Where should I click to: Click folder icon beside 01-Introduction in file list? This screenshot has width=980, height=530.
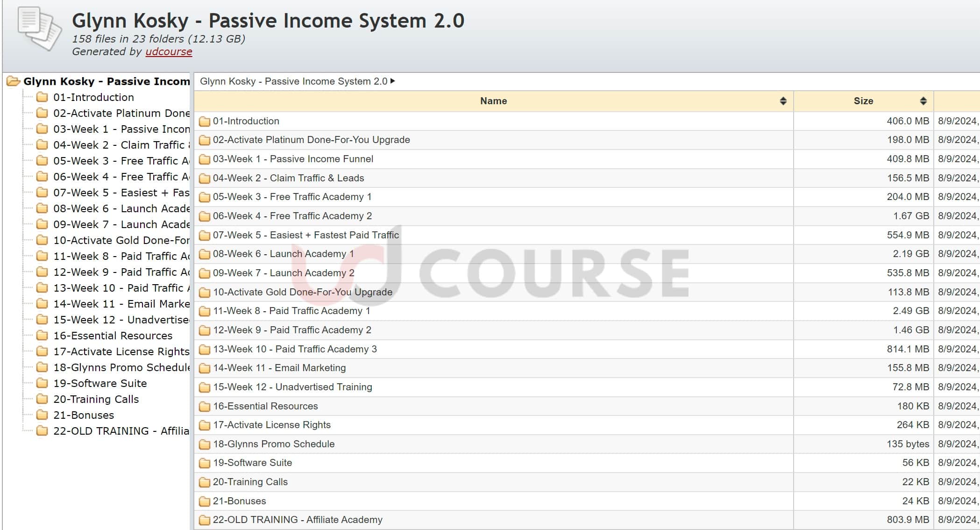click(x=205, y=122)
